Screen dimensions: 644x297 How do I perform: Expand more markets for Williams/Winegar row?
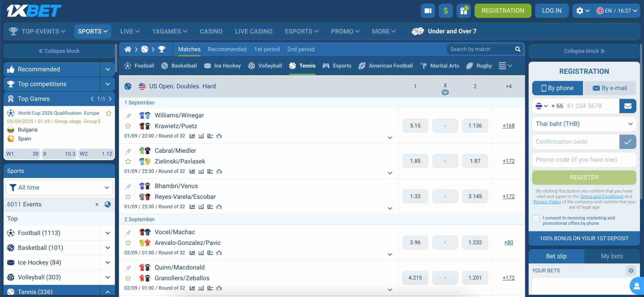390,138
